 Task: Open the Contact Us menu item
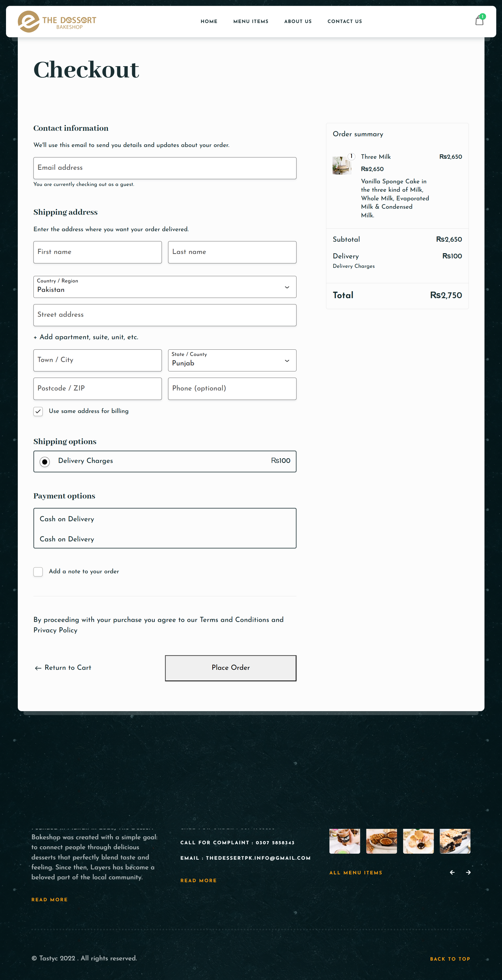click(345, 22)
